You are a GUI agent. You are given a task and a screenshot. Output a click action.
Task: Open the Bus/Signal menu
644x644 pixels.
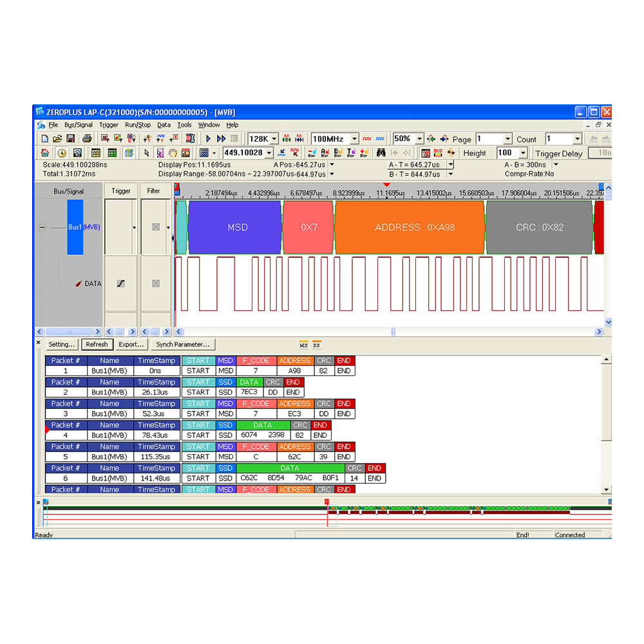[x=77, y=125]
